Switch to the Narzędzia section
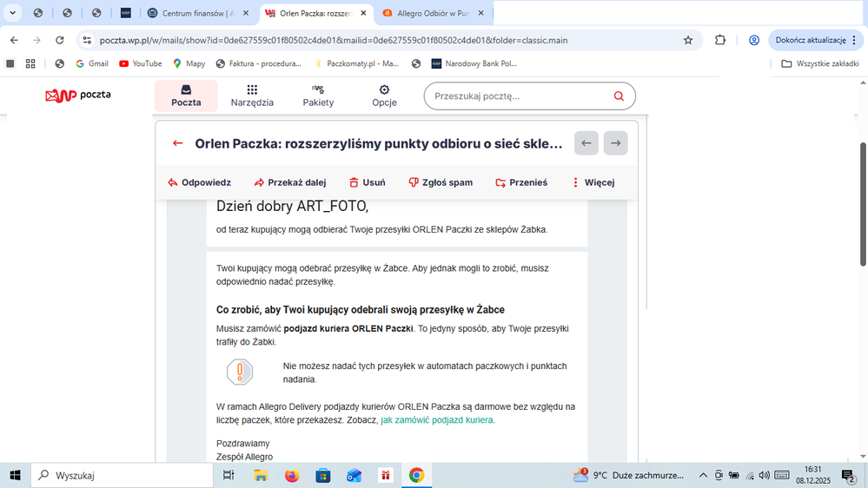The image size is (868, 488). point(252,96)
